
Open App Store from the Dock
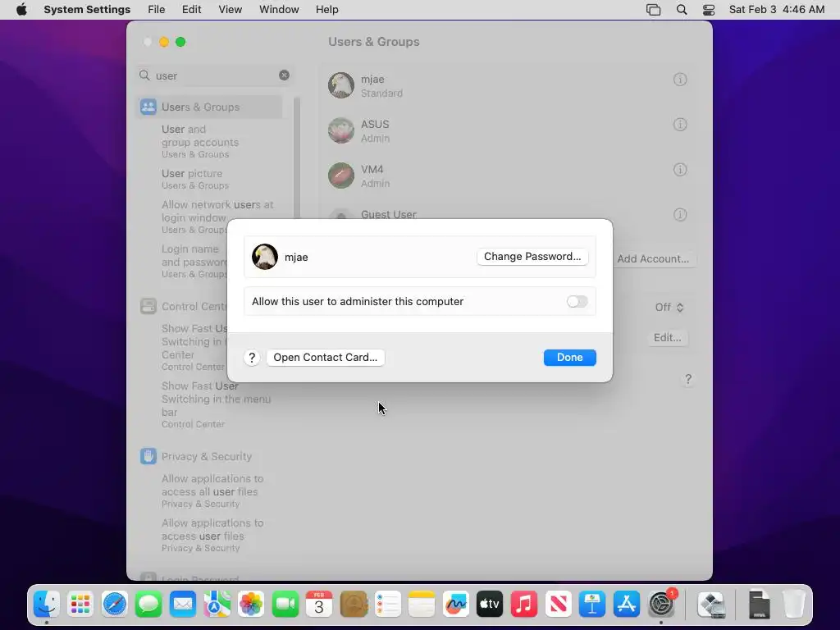[626, 605]
